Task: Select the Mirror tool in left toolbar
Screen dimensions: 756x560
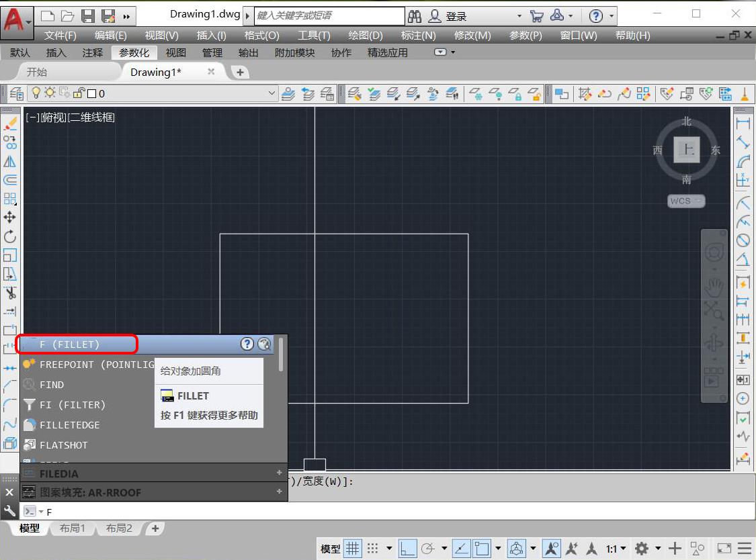Action: click(10, 162)
